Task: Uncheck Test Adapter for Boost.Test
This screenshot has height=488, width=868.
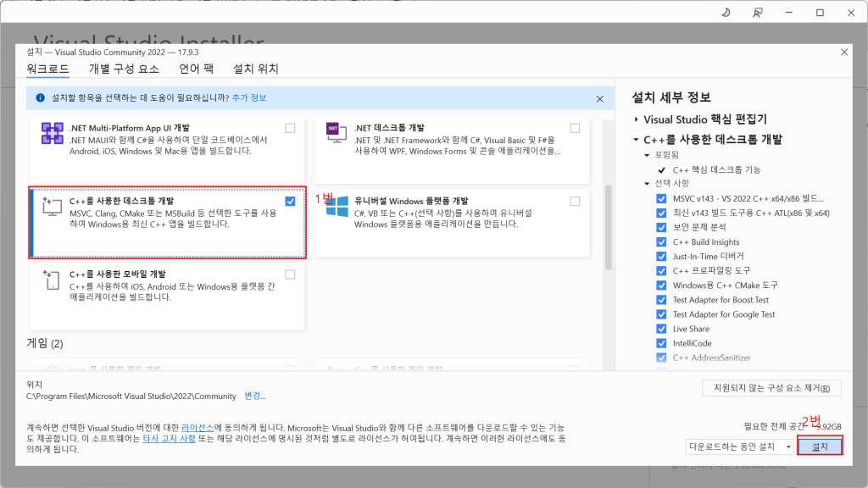Action: [x=661, y=300]
